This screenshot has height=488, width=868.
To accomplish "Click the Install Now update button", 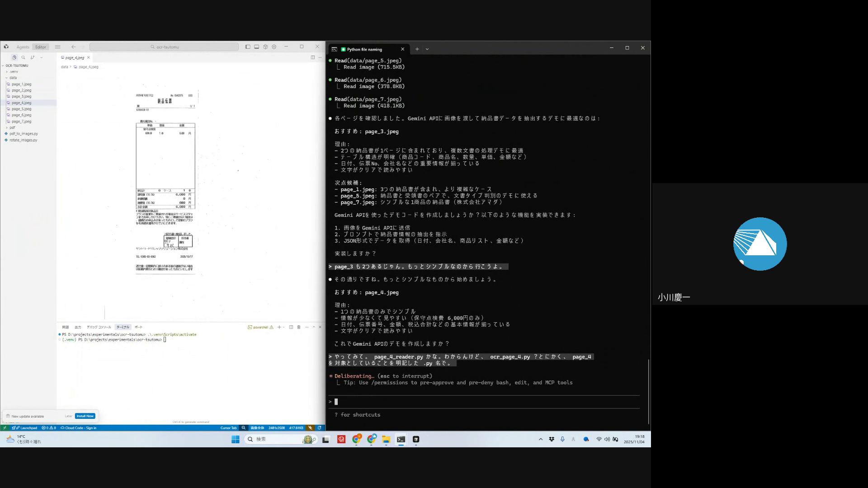I will click(x=85, y=416).
